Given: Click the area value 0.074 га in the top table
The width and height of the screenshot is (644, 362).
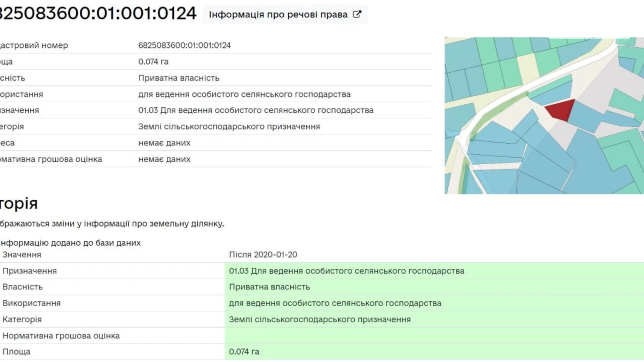Looking at the screenshot, I should pyautogui.click(x=153, y=62).
